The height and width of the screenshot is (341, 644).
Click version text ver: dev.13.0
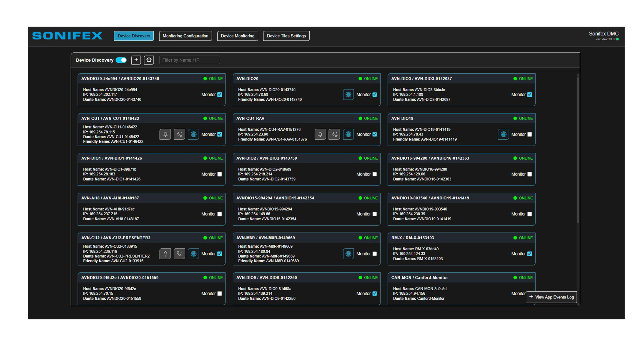pyautogui.click(x=605, y=39)
